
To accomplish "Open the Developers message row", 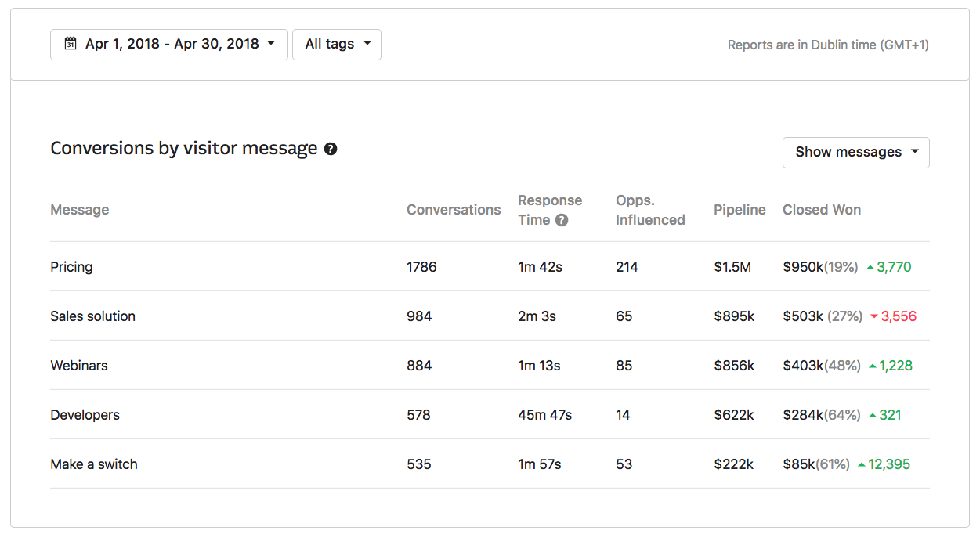I will [85, 415].
